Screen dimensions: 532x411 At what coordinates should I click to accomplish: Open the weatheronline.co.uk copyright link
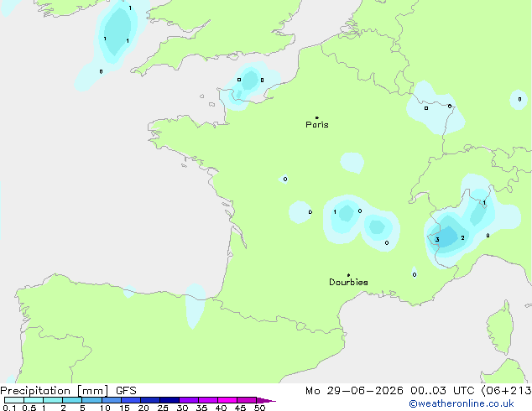(x=462, y=403)
